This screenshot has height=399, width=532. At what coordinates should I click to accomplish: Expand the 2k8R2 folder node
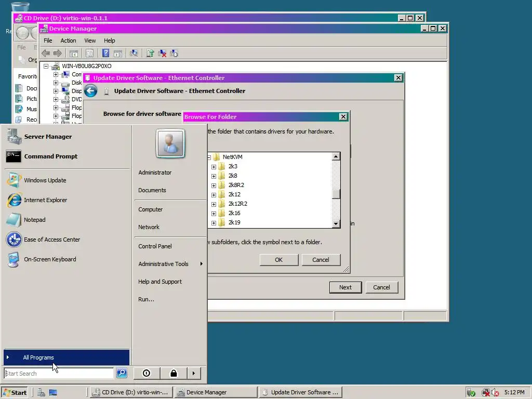point(214,185)
